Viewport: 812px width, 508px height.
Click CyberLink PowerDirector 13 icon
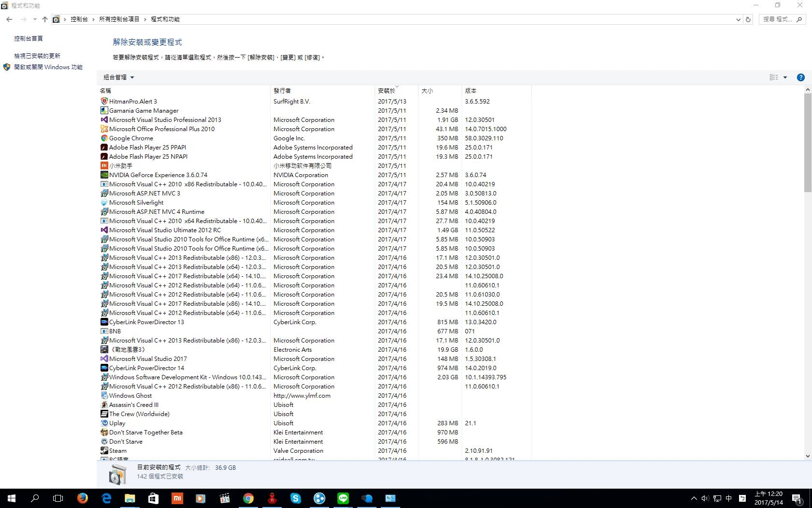pyautogui.click(x=104, y=322)
